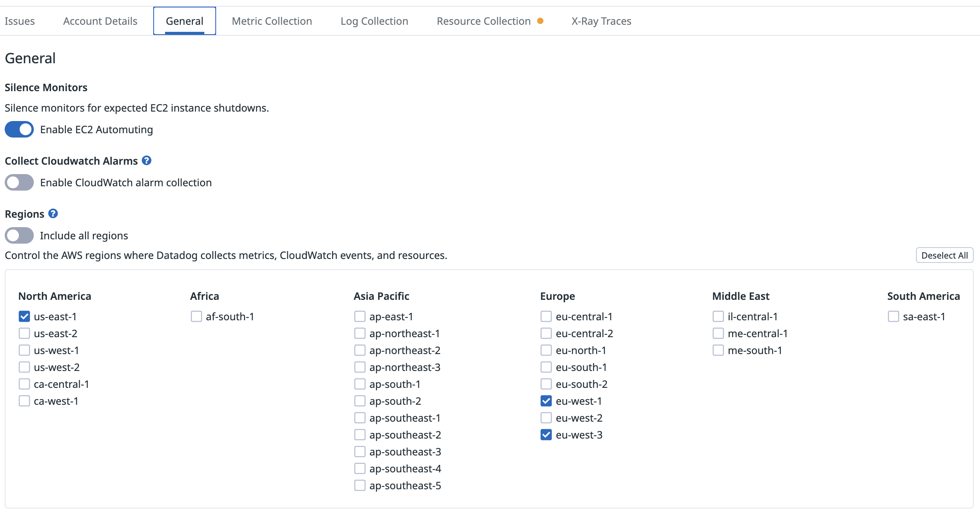Open the Log Collection tab

[x=374, y=21]
